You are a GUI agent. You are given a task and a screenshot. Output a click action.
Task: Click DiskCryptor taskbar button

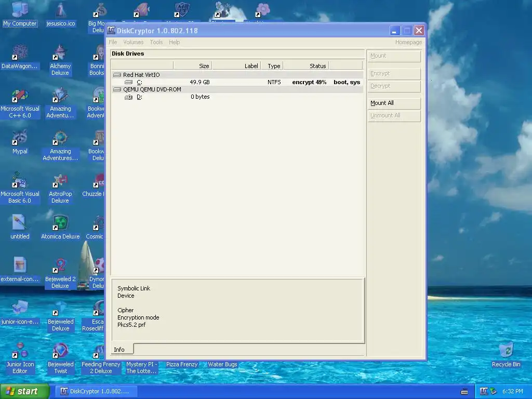tap(97, 391)
